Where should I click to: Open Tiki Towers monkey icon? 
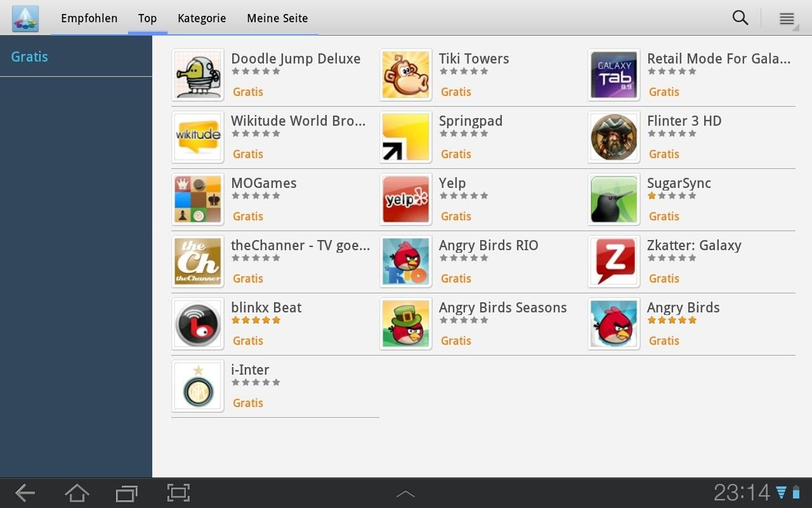(x=406, y=75)
